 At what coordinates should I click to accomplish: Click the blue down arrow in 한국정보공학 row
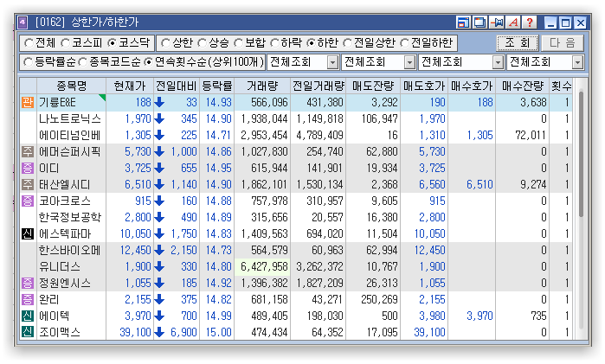point(159,217)
